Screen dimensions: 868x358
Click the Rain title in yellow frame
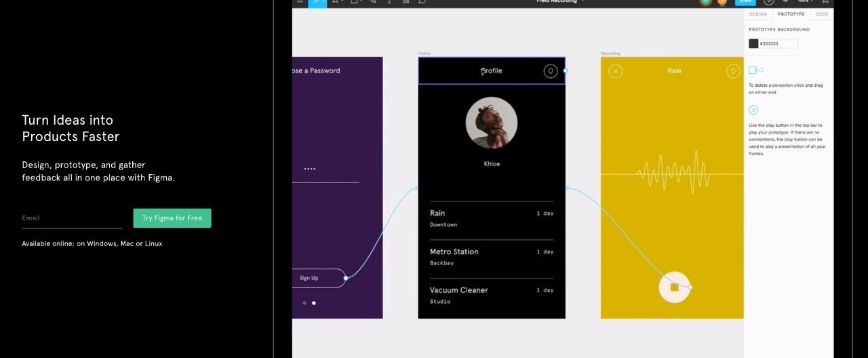point(674,71)
